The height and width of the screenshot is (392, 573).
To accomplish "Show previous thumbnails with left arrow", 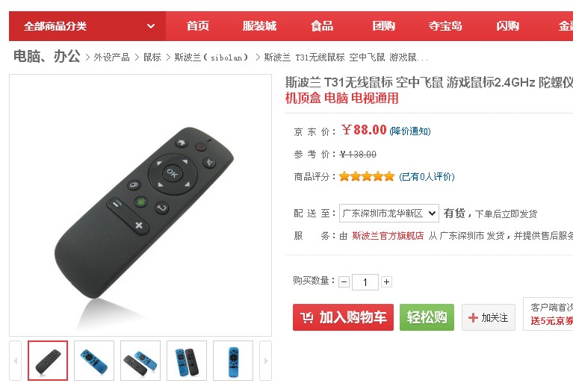I will [16, 361].
